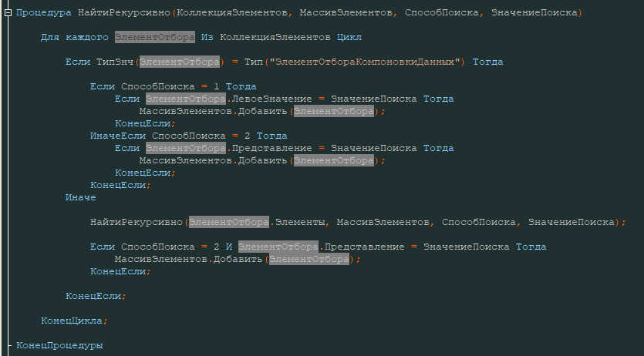Click the ТипЗнч function name

115,62
